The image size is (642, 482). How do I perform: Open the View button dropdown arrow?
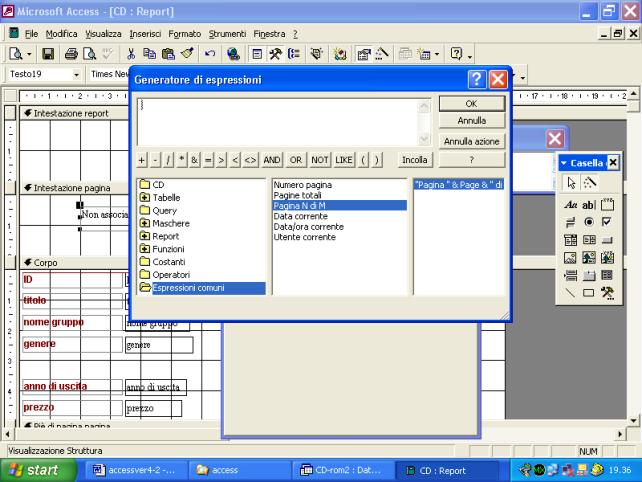pos(29,54)
